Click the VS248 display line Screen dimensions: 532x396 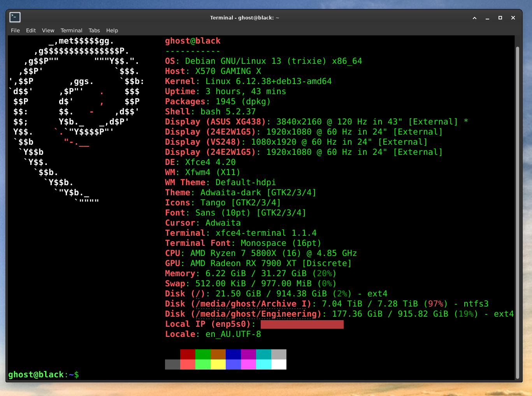point(296,142)
